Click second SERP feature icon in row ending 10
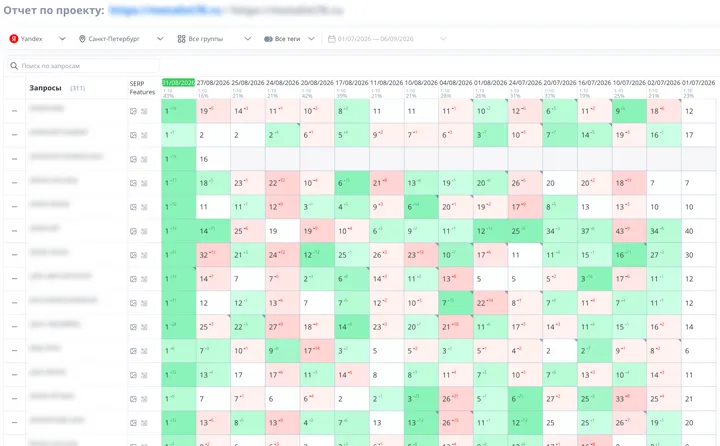 [144, 207]
